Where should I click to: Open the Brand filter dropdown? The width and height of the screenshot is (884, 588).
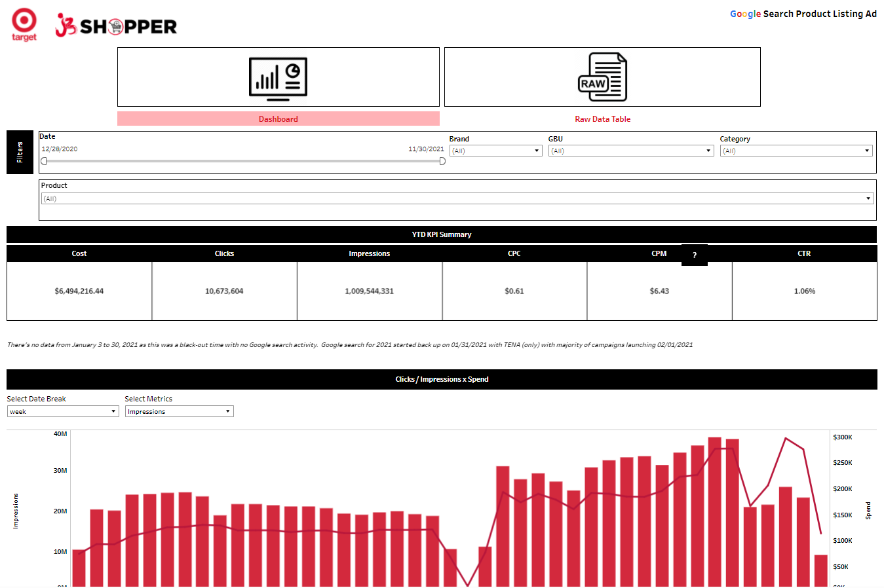[x=537, y=150]
